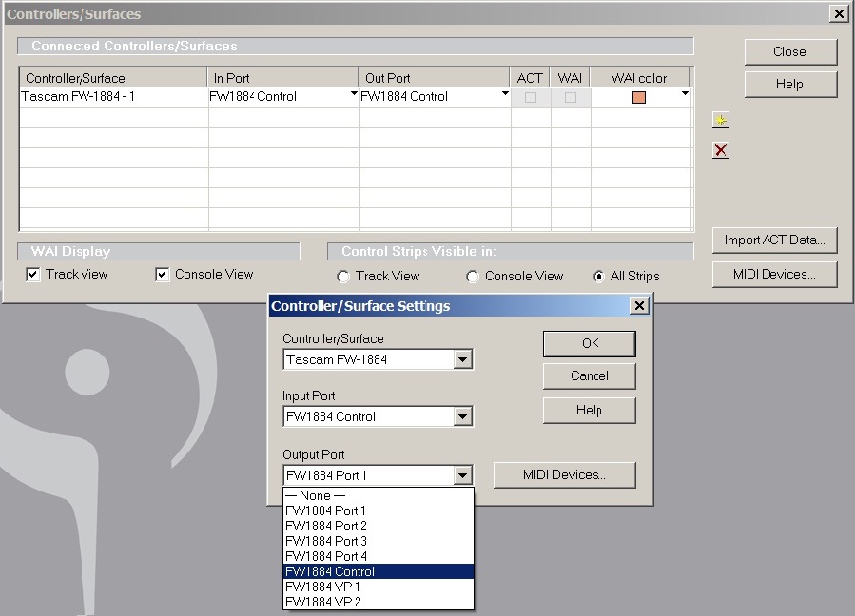Click the WAI color column header
The image size is (855, 616).
tap(641, 78)
